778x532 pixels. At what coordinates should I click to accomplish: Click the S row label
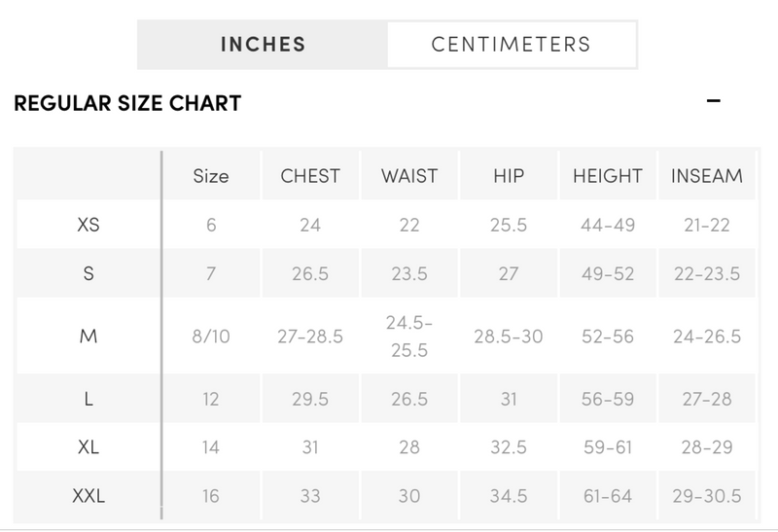tap(88, 273)
